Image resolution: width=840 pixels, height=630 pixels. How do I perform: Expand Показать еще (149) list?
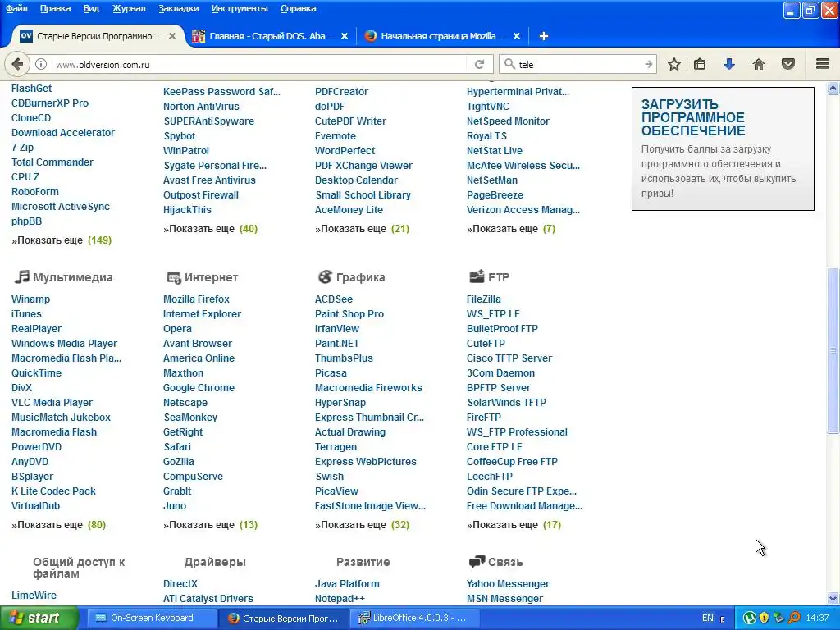click(x=62, y=240)
